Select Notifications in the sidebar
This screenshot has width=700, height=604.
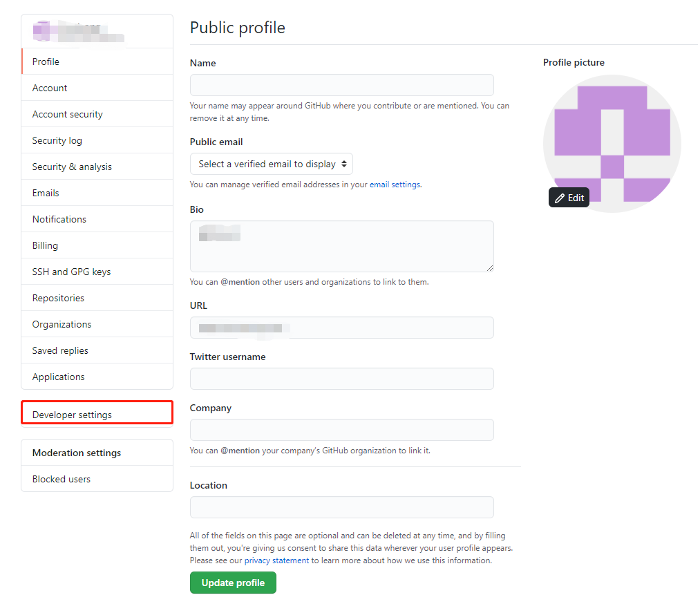(97, 219)
